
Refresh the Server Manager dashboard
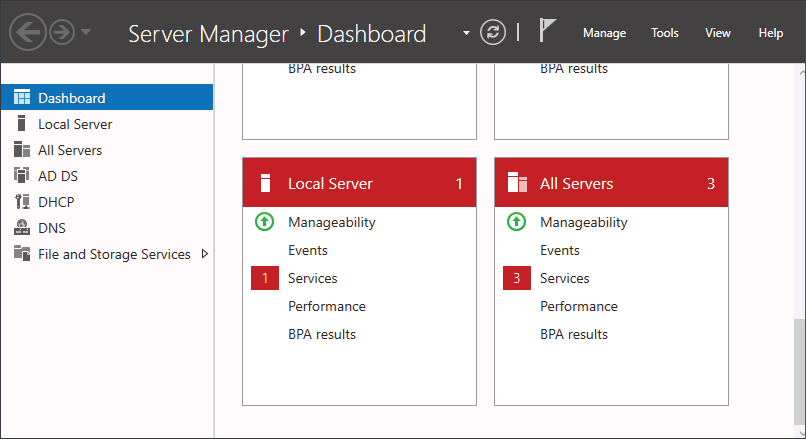coord(492,32)
